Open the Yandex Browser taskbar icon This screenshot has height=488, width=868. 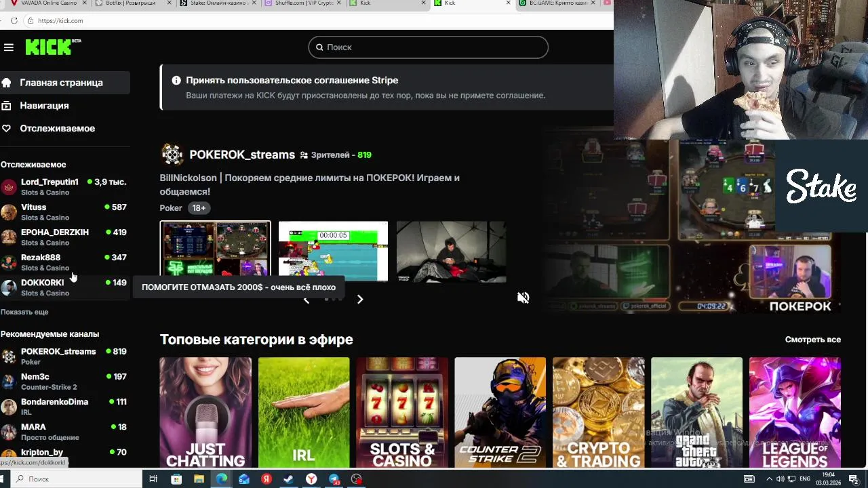311,479
